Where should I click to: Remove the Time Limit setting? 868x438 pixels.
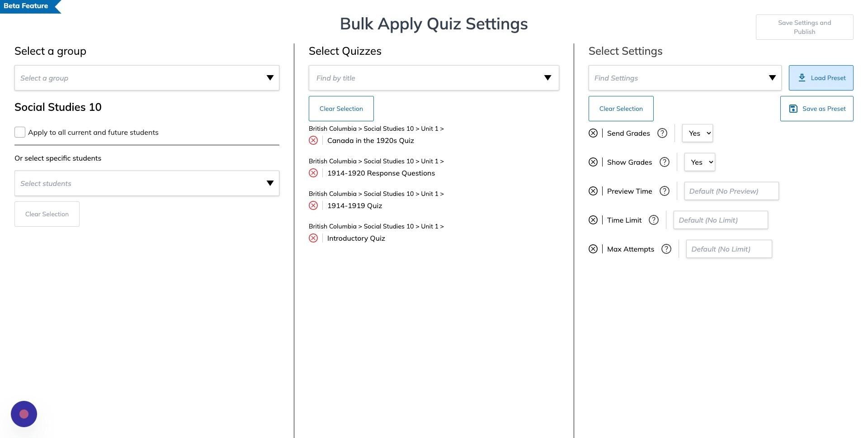[x=593, y=220]
